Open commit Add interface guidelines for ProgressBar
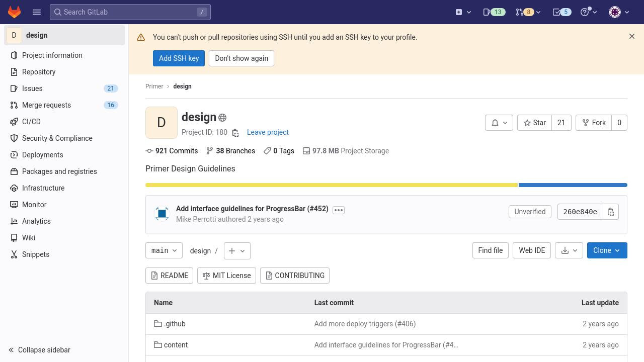 252,209
